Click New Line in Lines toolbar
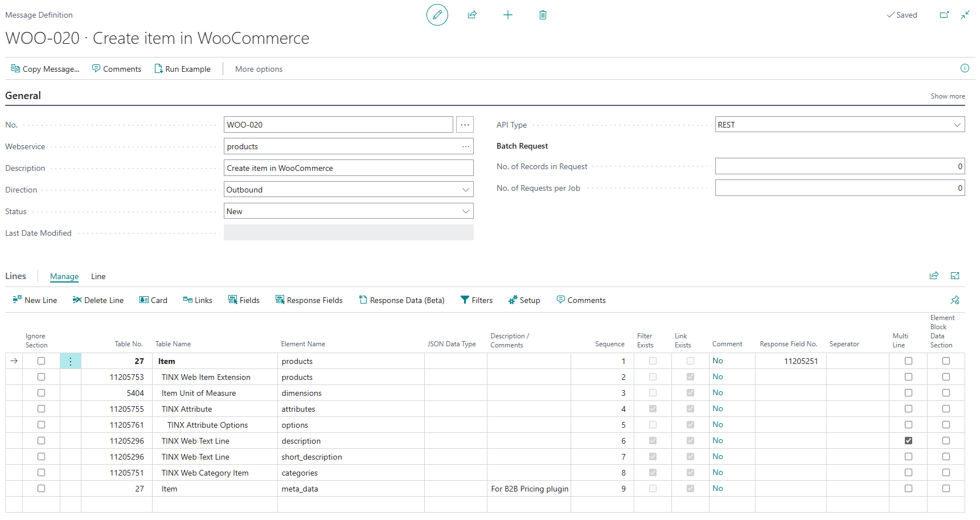980x520 pixels. tap(35, 300)
